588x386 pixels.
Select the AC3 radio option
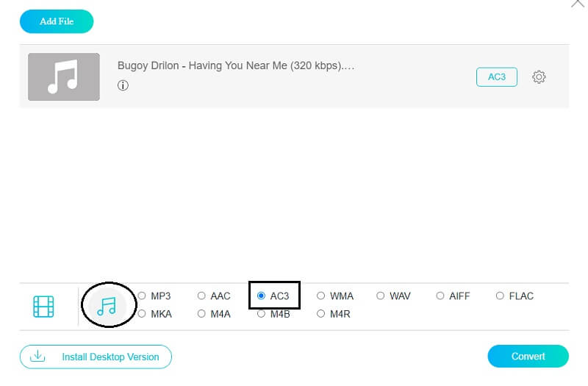pos(262,296)
